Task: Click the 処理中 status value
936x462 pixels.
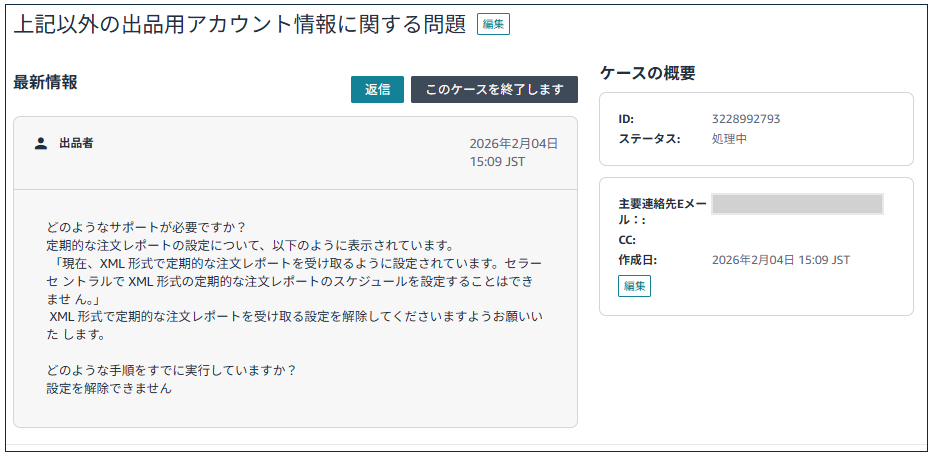Action: [729, 139]
